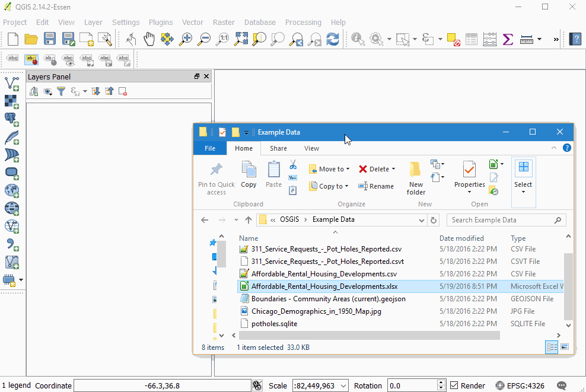Open the Processing menu
The width and height of the screenshot is (586, 392).
[x=303, y=22]
